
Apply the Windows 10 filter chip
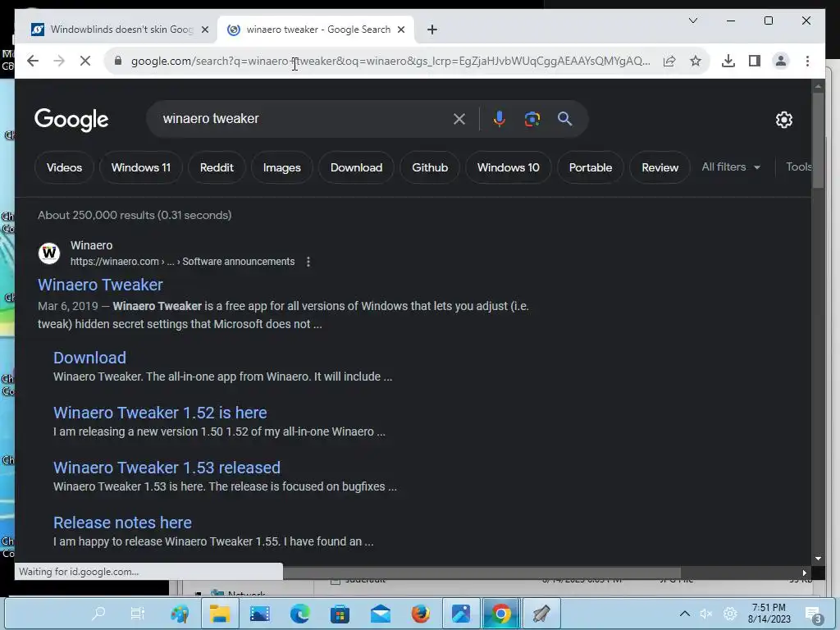pyautogui.click(x=509, y=167)
